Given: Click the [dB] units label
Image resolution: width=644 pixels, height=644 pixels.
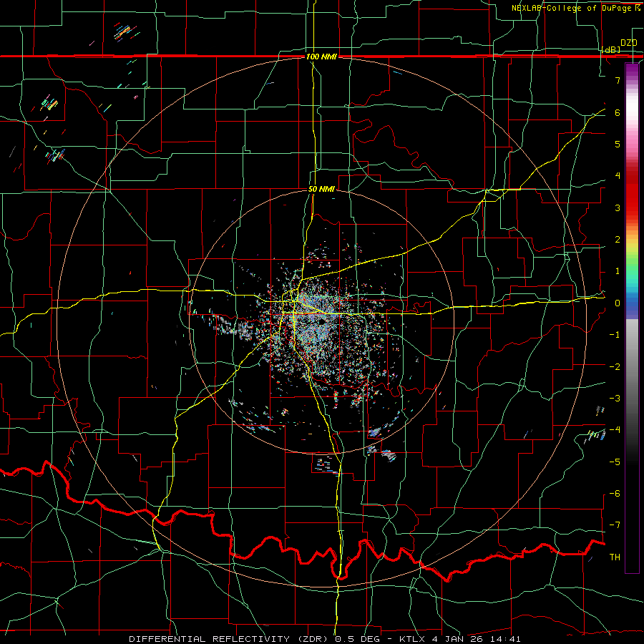Looking at the screenshot, I should click(611, 49).
